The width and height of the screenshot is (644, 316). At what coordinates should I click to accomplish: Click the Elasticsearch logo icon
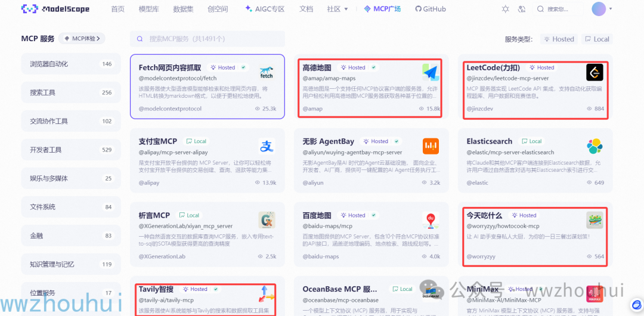coord(595,146)
